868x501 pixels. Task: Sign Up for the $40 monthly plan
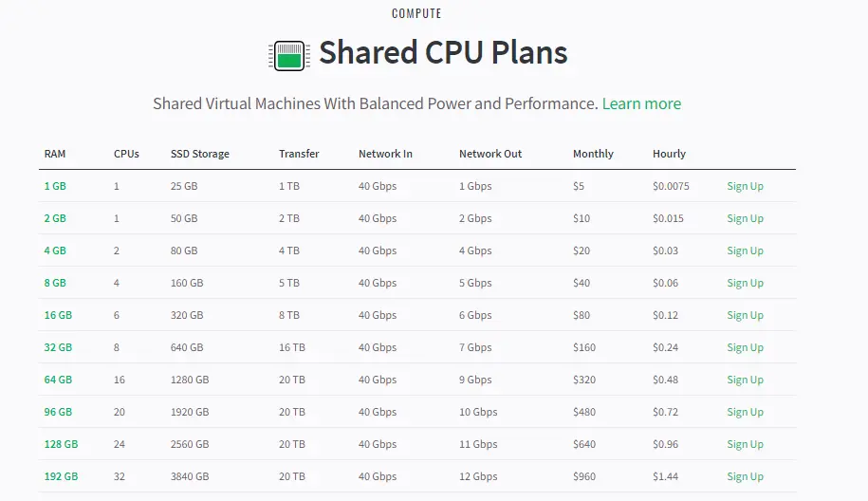click(x=745, y=283)
